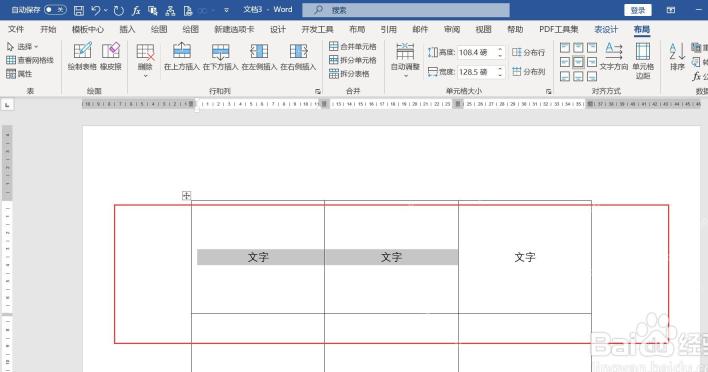The image size is (708, 372).
Task: Click 分布列 distribute columns
Action: click(x=529, y=71)
